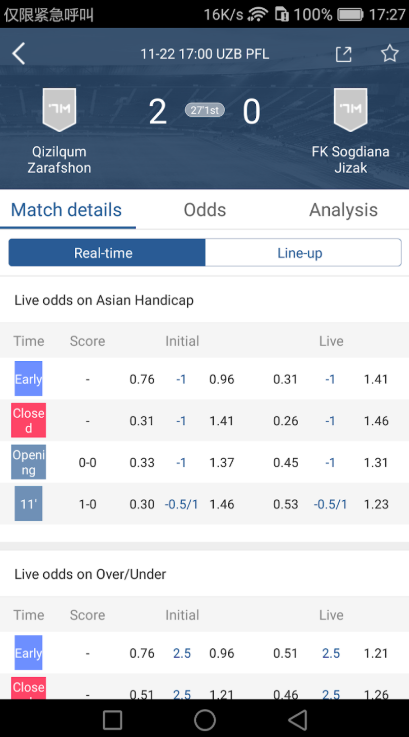409x737 pixels.
Task: Tap the 27'1st match time badge
Action: (204, 110)
